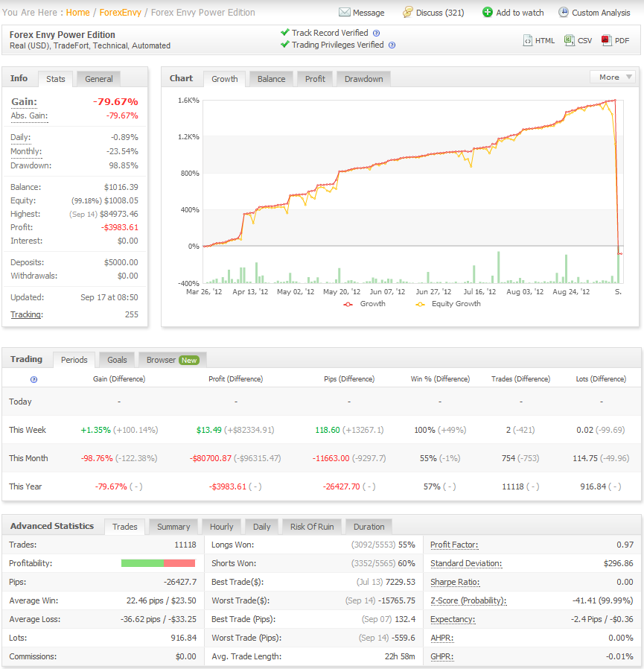View the Drawdown chart tab
The height and width of the screenshot is (669, 644).
(364, 79)
